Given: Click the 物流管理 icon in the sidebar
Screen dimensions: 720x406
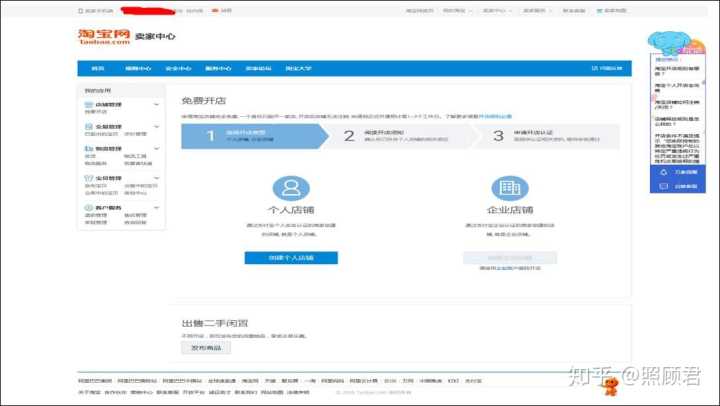Looking at the screenshot, I should click(89, 149).
